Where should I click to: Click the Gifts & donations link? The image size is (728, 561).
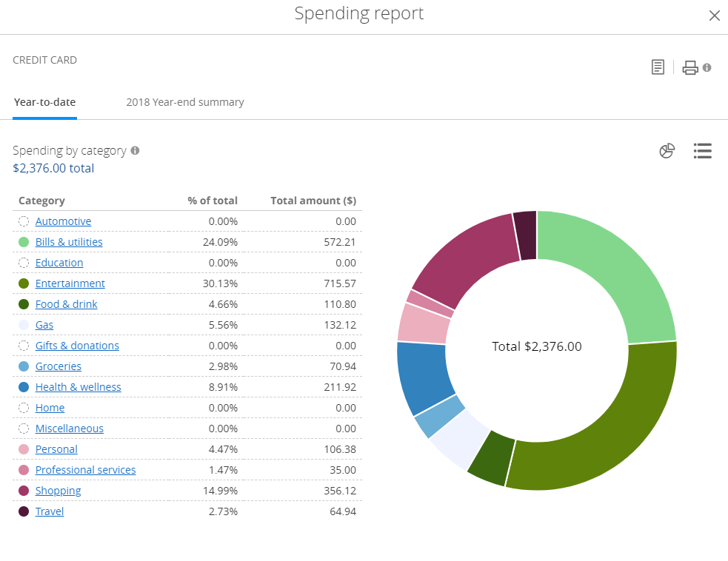click(77, 346)
